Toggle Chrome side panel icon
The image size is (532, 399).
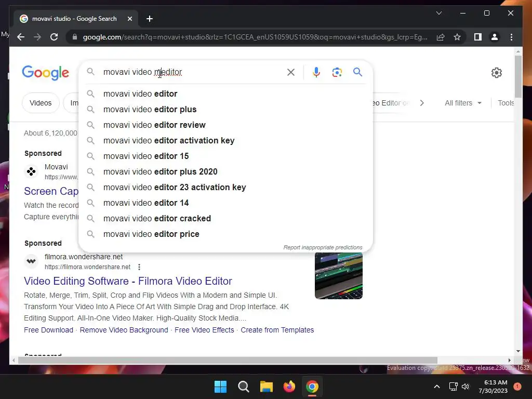(478, 37)
